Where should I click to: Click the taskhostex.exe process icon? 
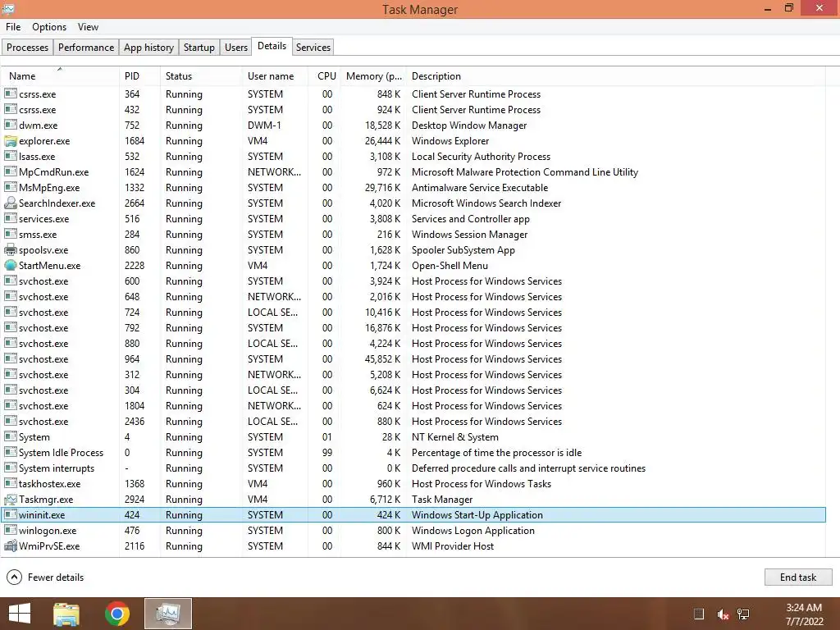coord(10,484)
